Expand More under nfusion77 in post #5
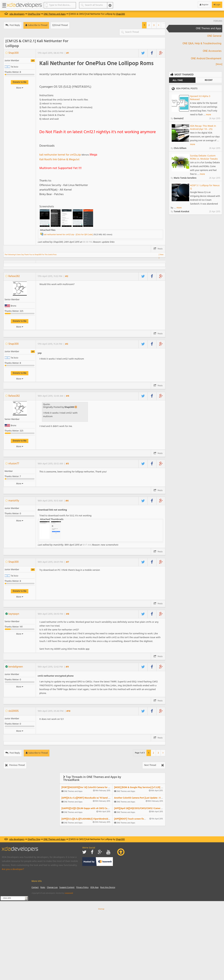 [19, 484]
